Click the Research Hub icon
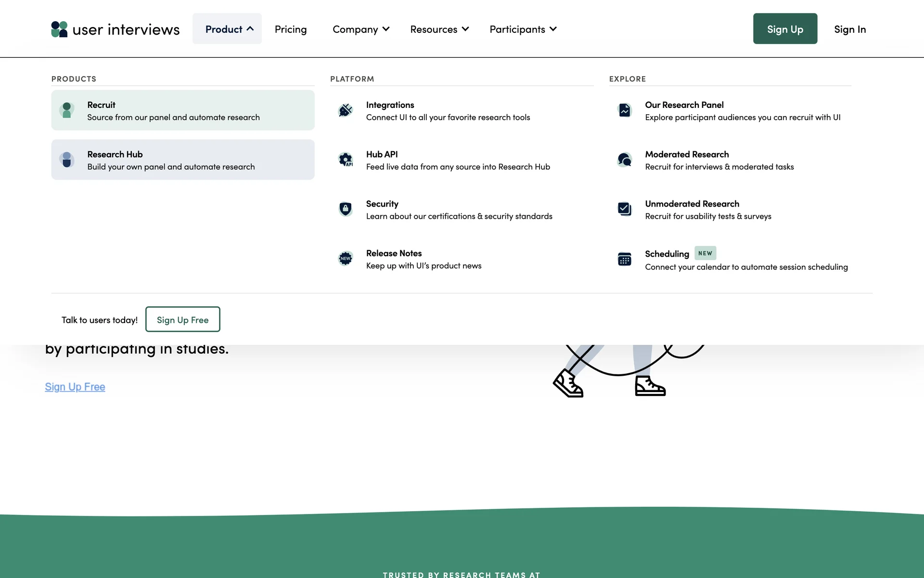This screenshot has width=924, height=578. click(67, 159)
